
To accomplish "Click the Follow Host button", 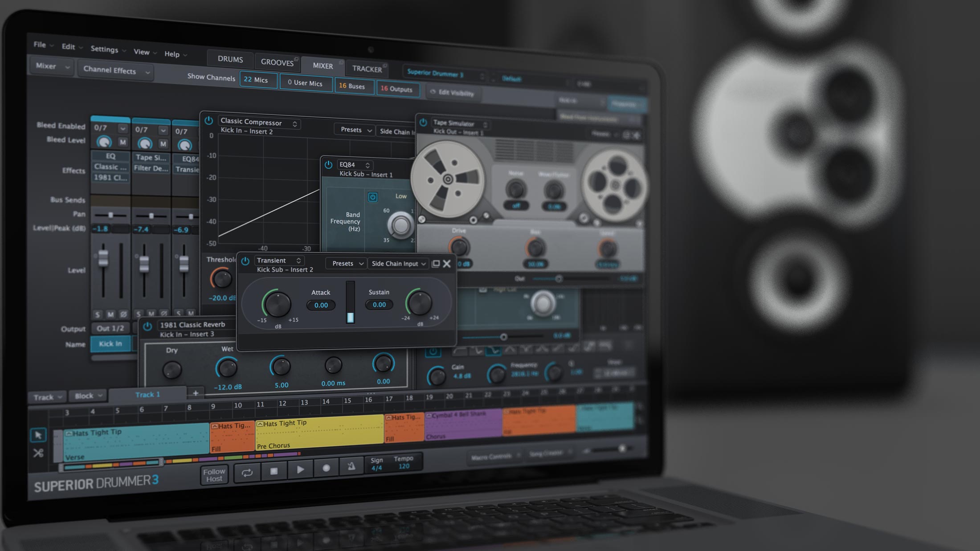I will [x=214, y=475].
